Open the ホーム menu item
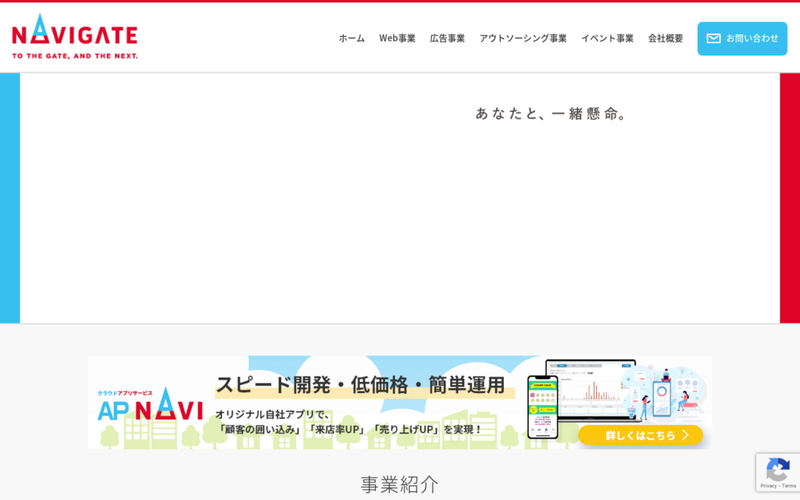This screenshot has width=800, height=500. click(351, 39)
